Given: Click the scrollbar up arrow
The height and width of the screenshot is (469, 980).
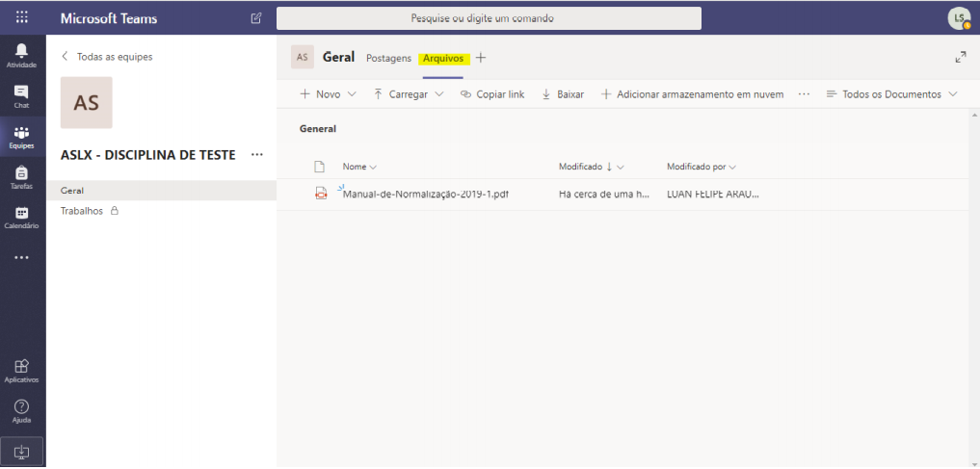Looking at the screenshot, I should (x=974, y=115).
